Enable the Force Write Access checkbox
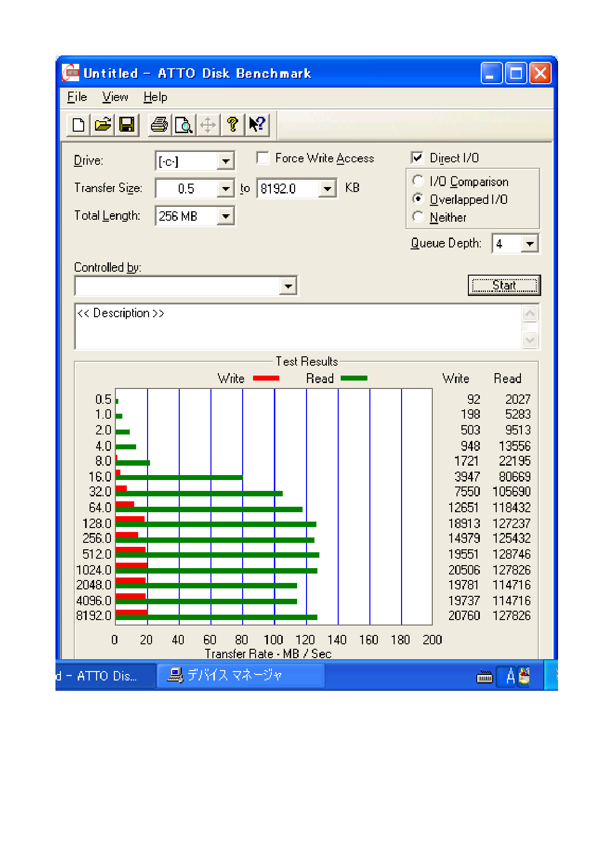614x868 pixels. (263, 158)
